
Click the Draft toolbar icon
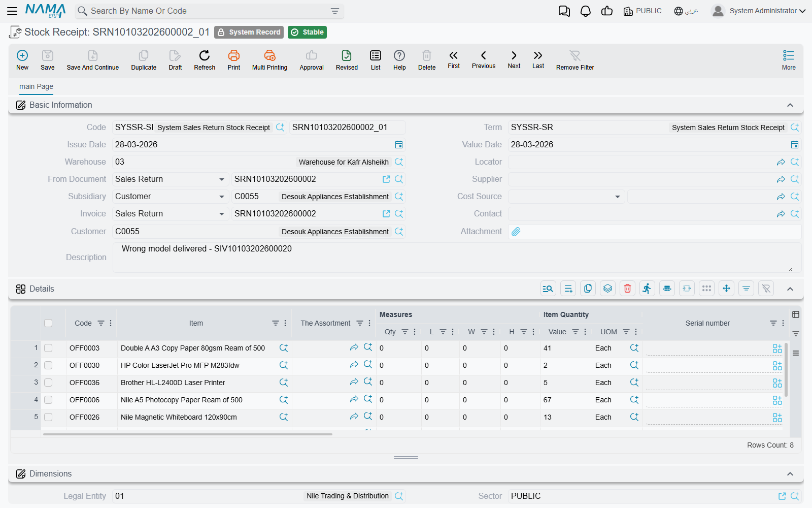175,60
